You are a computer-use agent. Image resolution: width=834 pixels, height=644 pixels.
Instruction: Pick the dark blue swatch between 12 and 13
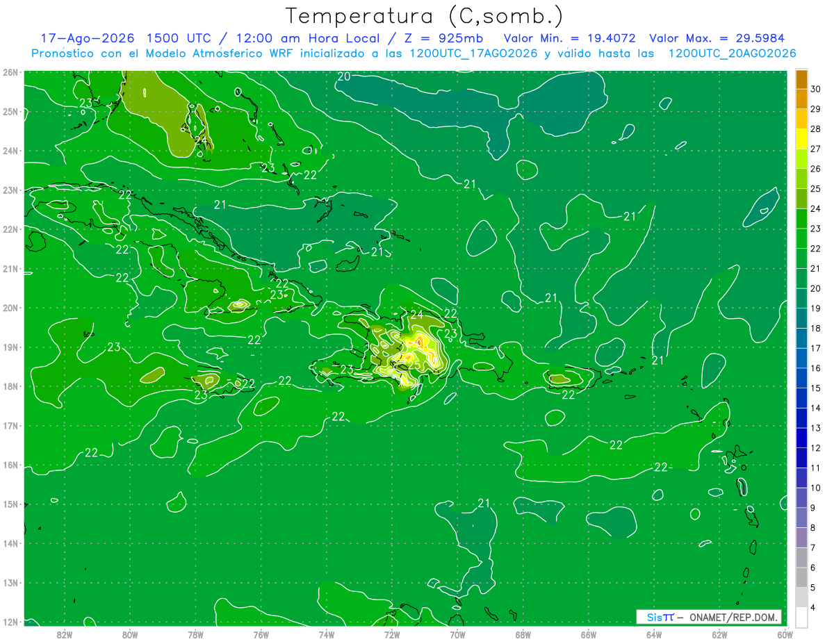801,438
